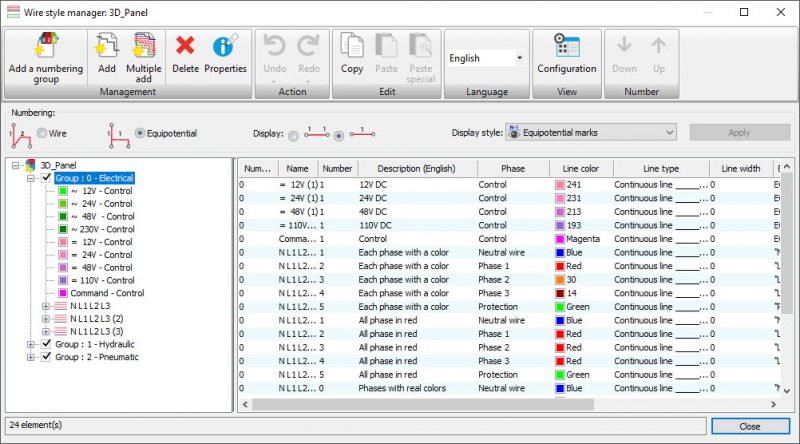Click the Add wire style icon
This screenshot has height=444, width=800.
pos(106,47)
